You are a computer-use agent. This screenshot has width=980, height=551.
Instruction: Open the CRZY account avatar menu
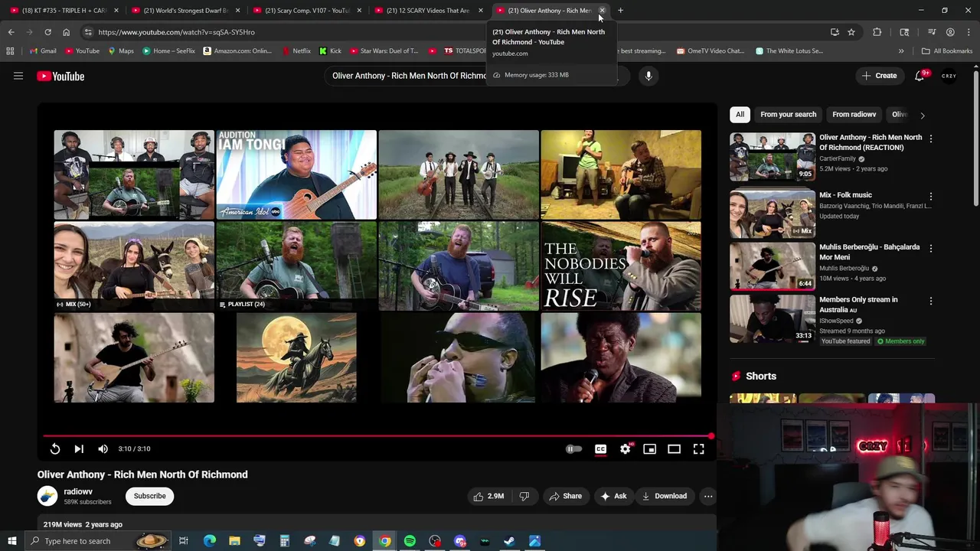949,76
